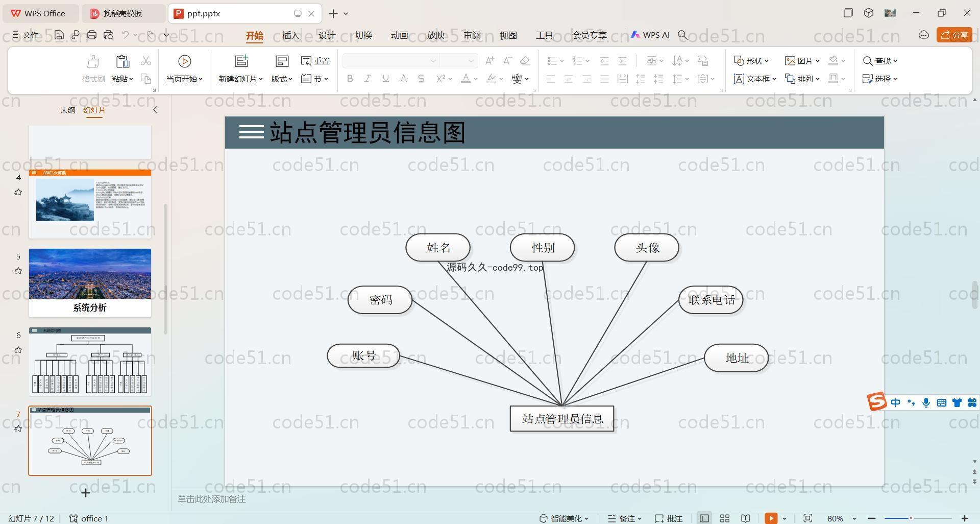The image size is (980, 524).
Task: Add new slide plus button below thumbnails
Action: (x=86, y=493)
